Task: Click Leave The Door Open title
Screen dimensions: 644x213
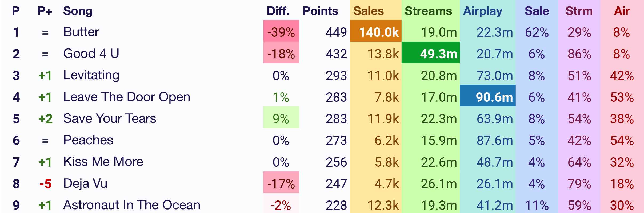Action: tap(127, 97)
